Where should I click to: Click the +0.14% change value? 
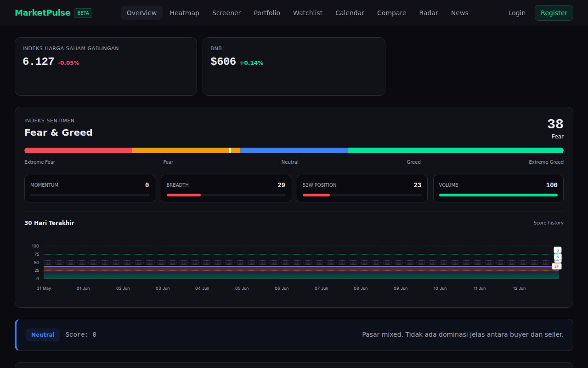coord(251,63)
